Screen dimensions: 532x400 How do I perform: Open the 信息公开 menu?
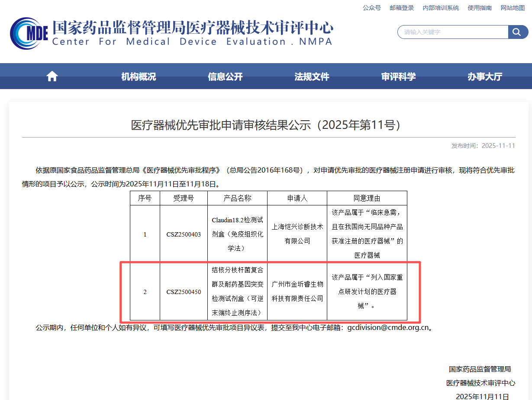pos(225,77)
